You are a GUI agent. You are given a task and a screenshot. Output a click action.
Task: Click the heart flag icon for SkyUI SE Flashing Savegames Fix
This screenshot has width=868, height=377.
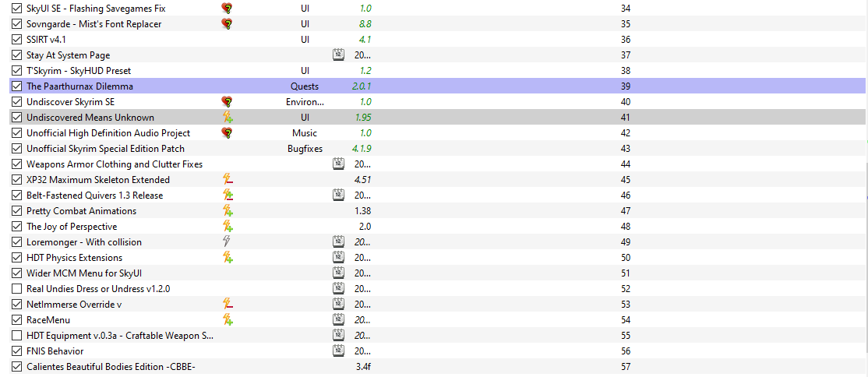point(227,9)
